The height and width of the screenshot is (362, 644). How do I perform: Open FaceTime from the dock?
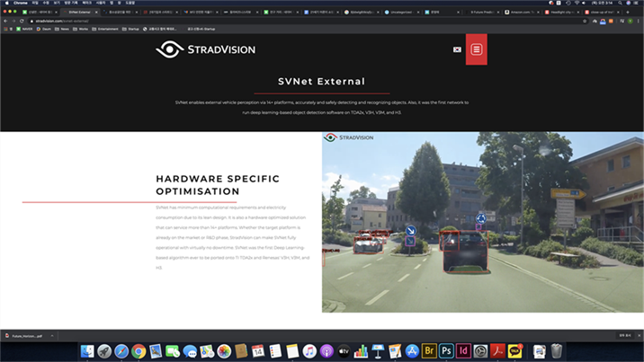173,351
